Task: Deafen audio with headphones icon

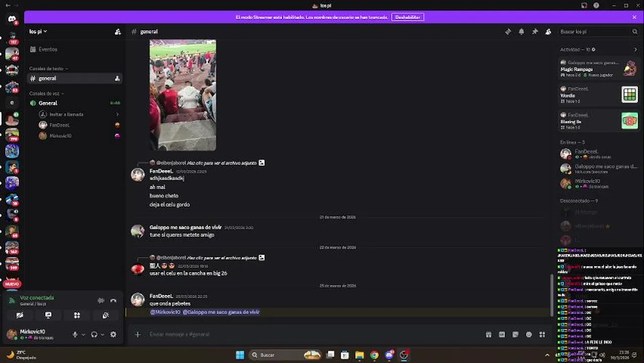Action: tap(94, 334)
